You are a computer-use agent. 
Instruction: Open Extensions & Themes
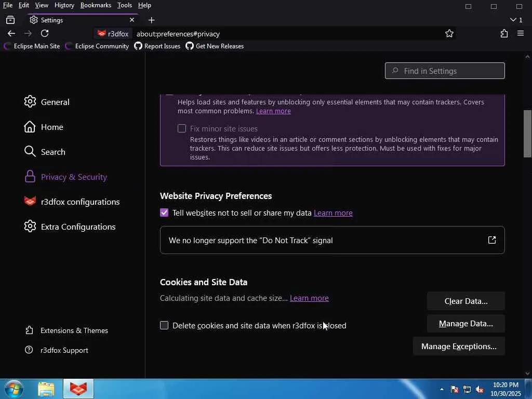[x=67, y=330]
